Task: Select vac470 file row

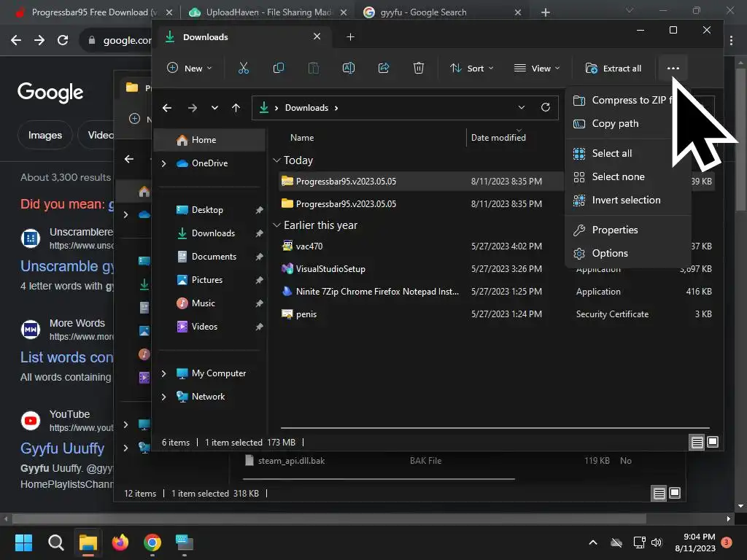Action: pos(495,246)
